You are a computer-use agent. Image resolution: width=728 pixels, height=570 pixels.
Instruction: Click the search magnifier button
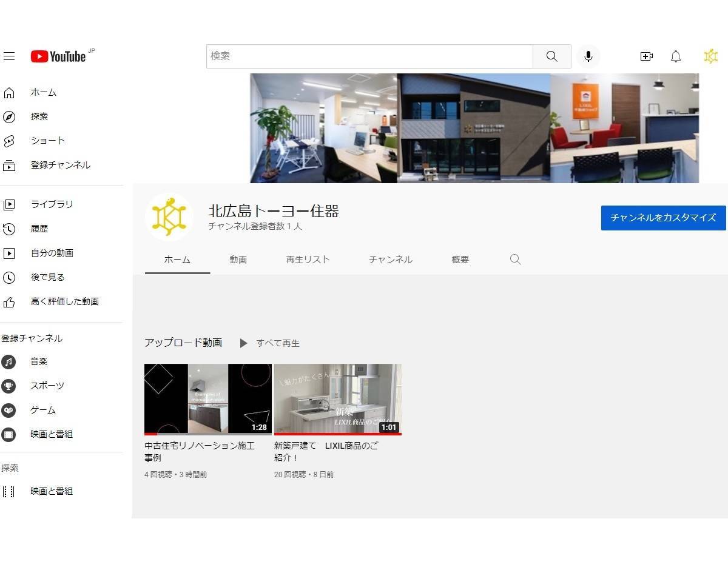click(551, 56)
